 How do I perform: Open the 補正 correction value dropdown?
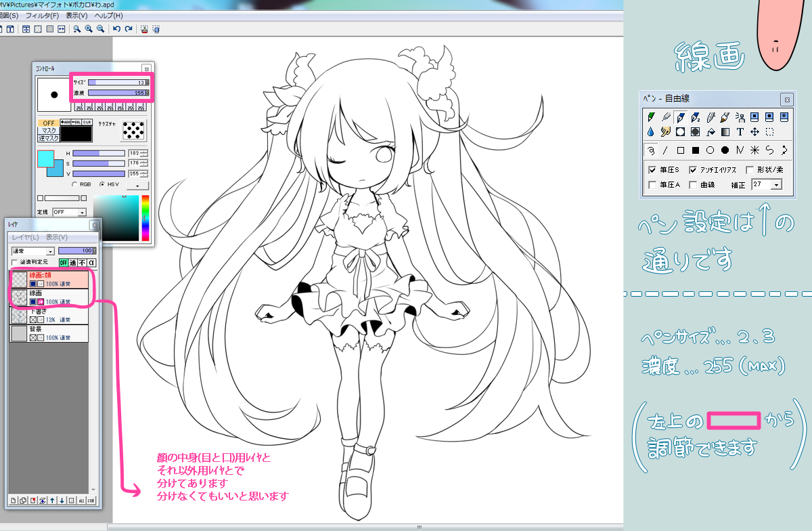coord(776,184)
